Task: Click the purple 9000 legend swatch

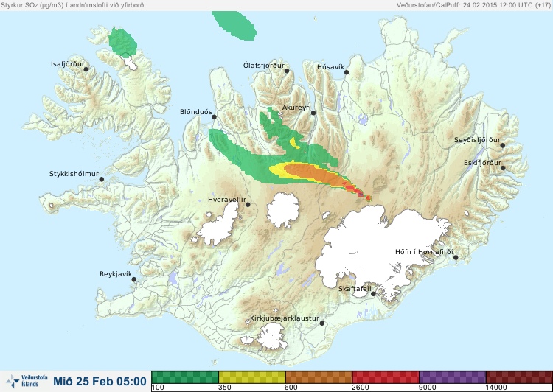Action: pyautogui.click(x=452, y=377)
